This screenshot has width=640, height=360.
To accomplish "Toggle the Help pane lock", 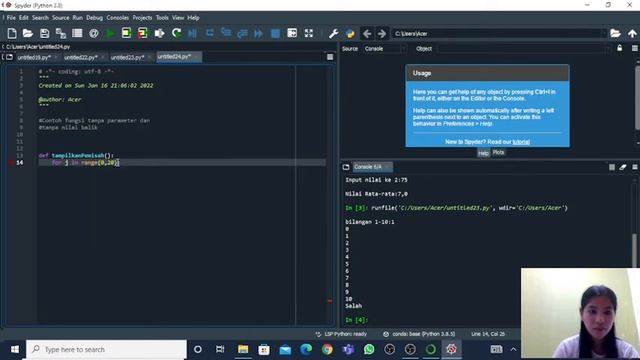I will tap(620, 48).
